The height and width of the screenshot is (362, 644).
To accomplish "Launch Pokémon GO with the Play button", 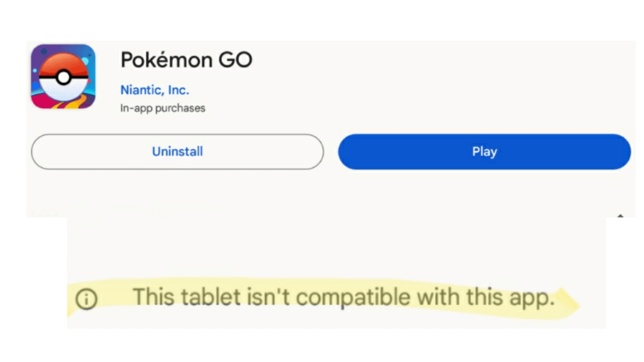I will click(484, 151).
